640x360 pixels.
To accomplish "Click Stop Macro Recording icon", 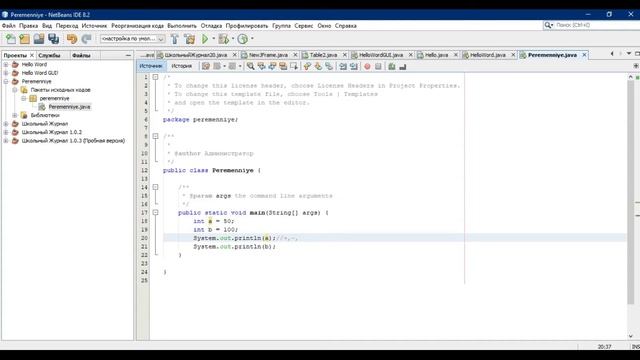I will pos(378,66).
